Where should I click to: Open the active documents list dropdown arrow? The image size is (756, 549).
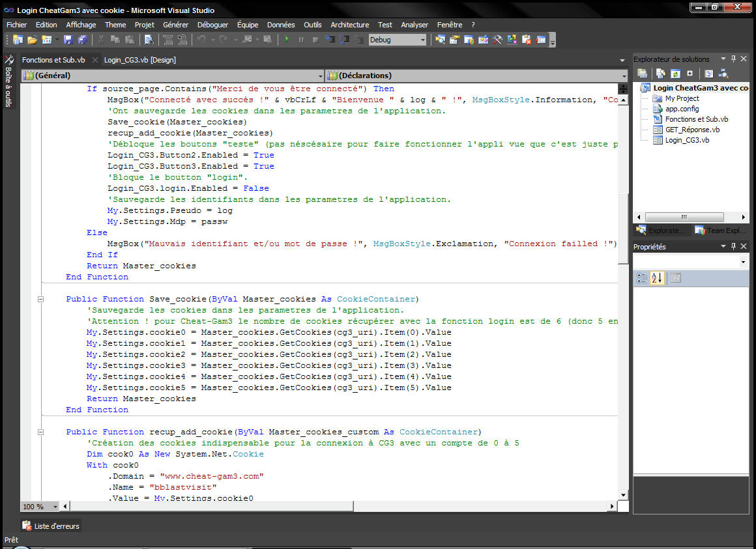(x=622, y=60)
